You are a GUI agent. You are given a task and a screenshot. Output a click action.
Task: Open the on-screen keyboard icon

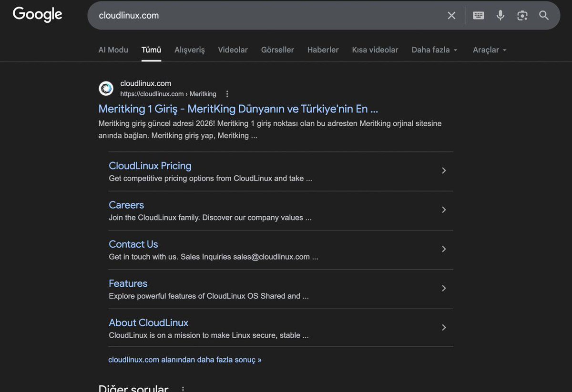pos(479,15)
